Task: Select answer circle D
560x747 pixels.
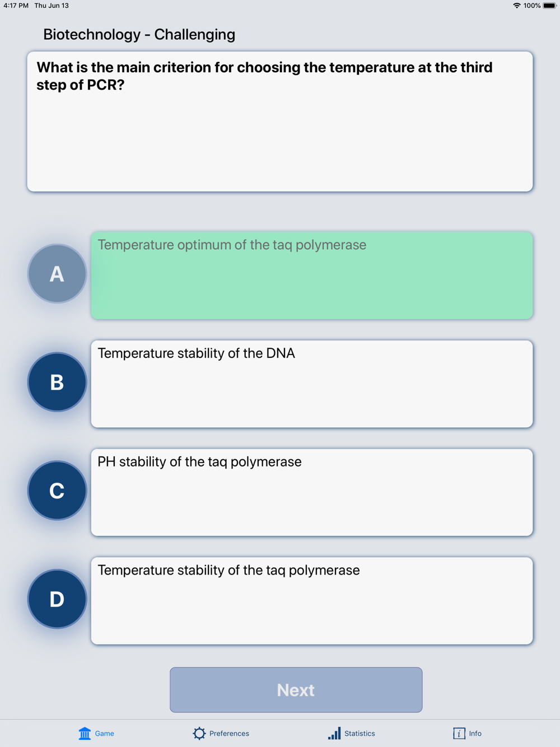Action: (57, 599)
